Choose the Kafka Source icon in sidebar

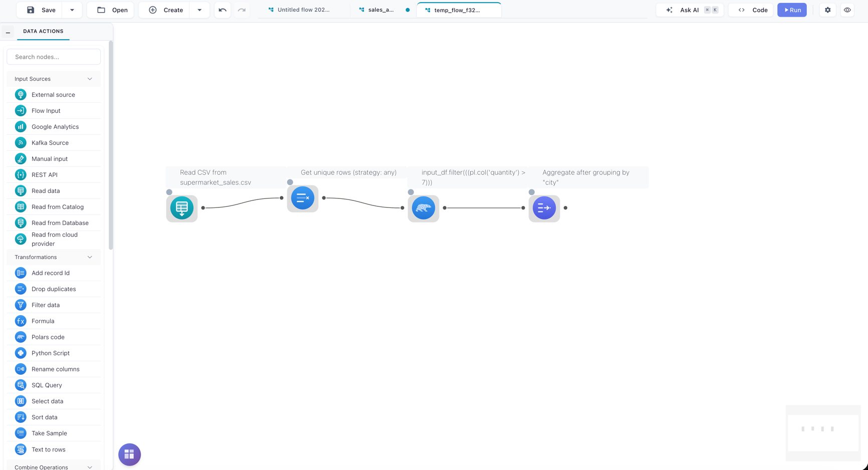21,143
